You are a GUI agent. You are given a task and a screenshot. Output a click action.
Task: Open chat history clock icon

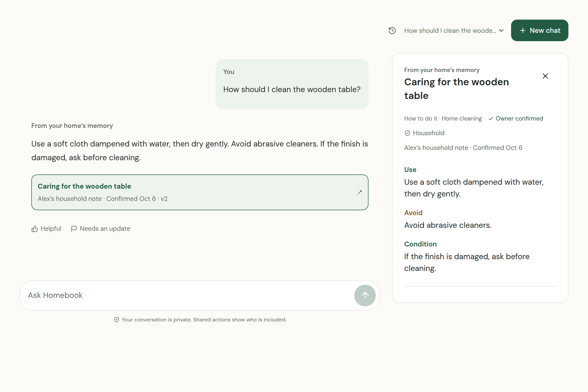click(392, 30)
